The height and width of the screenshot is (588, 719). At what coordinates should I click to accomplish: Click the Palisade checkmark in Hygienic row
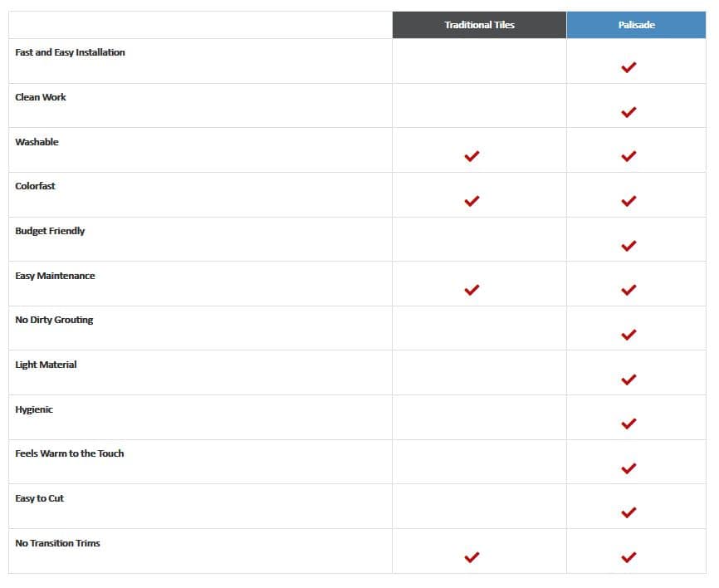(x=629, y=424)
